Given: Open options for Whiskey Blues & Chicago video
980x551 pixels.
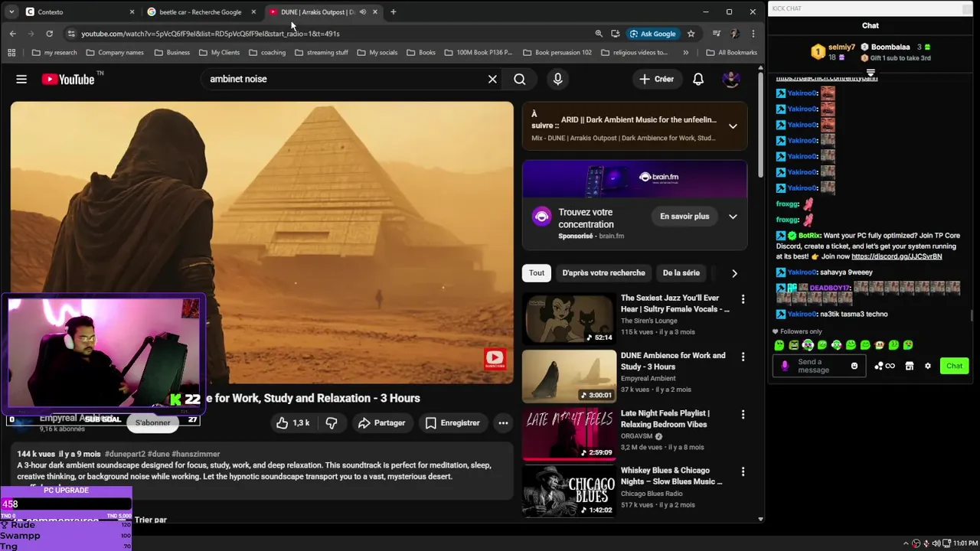Looking at the screenshot, I should 743,472.
